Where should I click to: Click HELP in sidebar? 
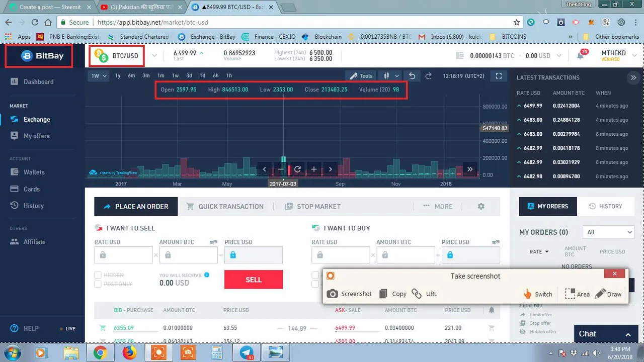[24, 328]
